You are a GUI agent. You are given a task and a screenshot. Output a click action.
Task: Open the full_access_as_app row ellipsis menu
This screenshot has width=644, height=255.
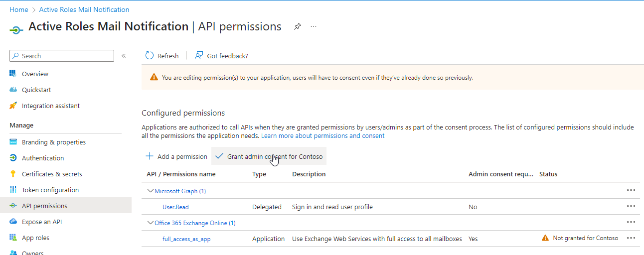point(631,238)
